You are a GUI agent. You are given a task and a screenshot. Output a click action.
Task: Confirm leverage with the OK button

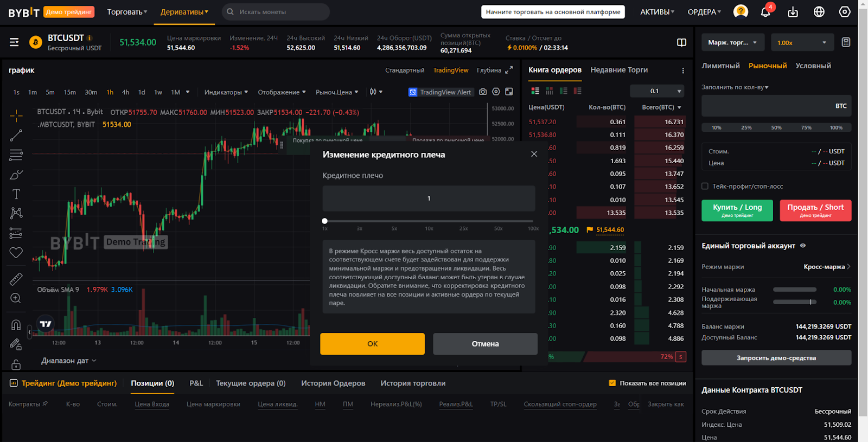point(372,344)
